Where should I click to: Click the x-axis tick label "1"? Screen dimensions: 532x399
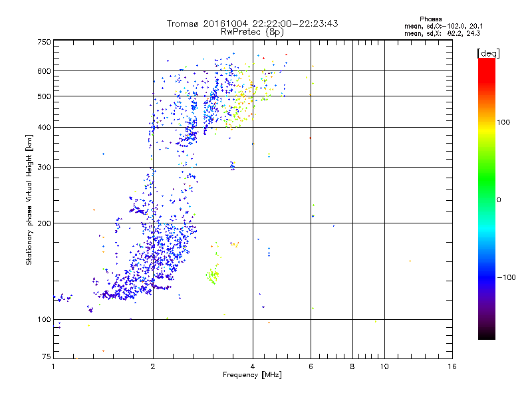point(53,366)
